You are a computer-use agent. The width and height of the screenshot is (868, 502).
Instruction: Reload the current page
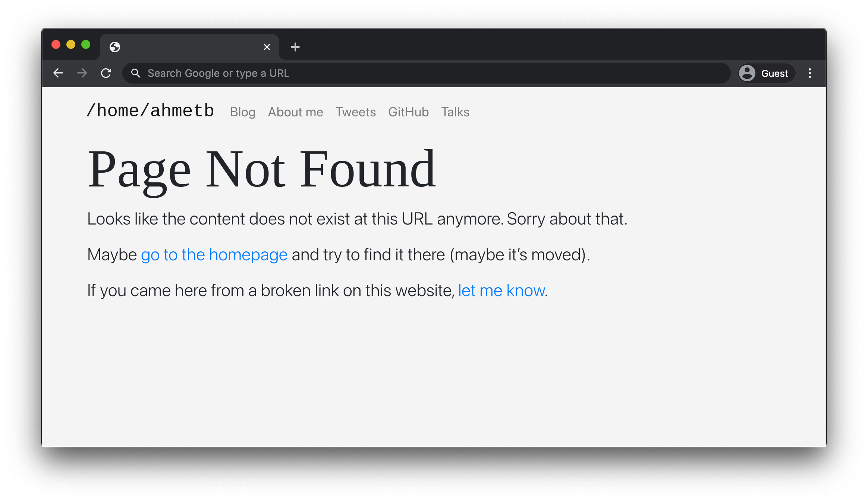106,73
